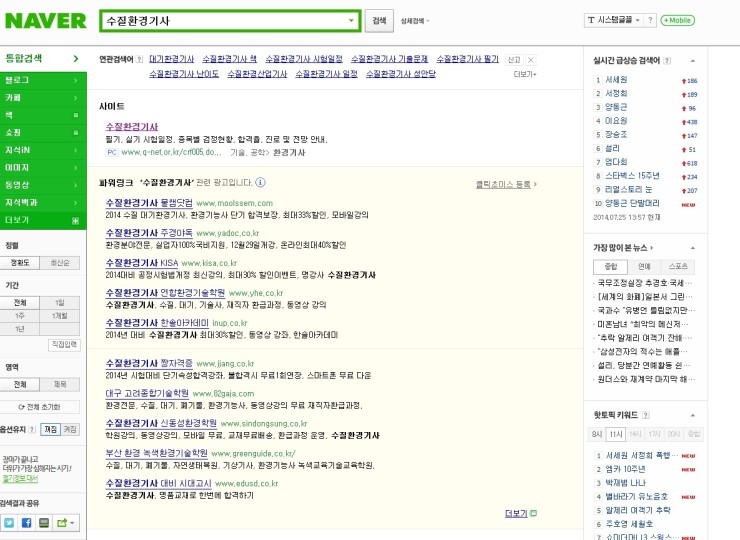
Task: Share results via Facebook icon
Action: point(26,523)
